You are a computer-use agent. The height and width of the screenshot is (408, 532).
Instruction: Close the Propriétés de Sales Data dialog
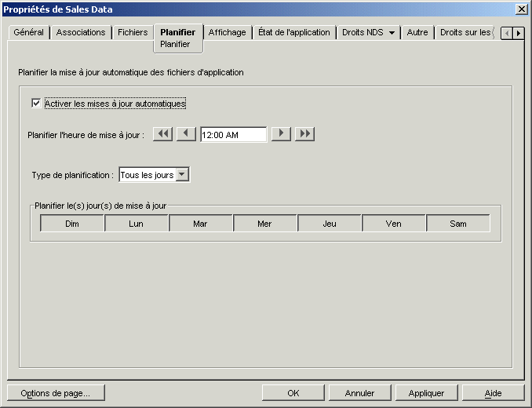pyautogui.click(x=521, y=9)
